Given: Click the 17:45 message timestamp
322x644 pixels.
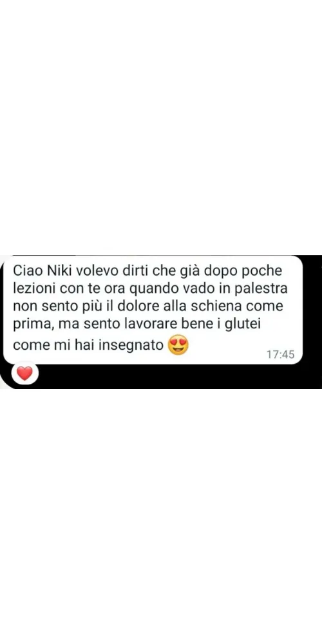Looking at the screenshot, I should tap(281, 354).
